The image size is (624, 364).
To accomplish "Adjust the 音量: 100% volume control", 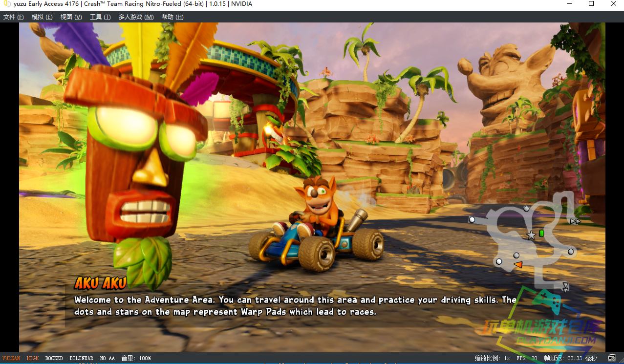I will pyautogui.click(x=136, y=358).
